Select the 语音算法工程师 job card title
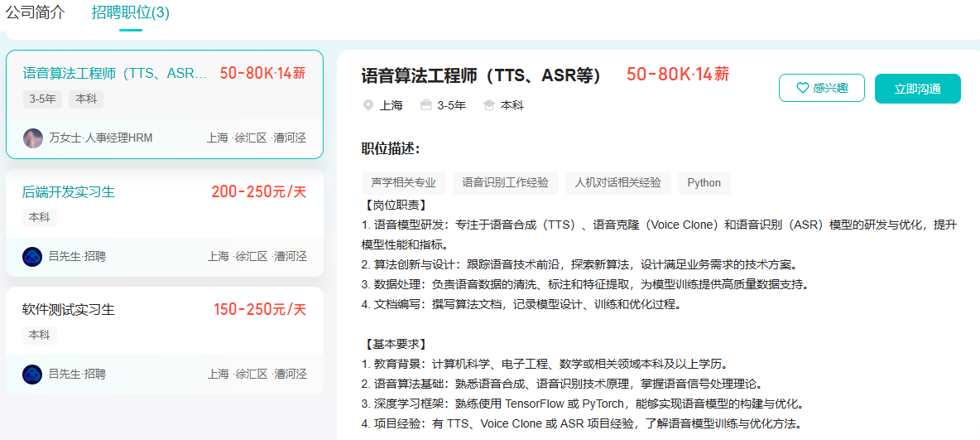 (x=115, y=73)
